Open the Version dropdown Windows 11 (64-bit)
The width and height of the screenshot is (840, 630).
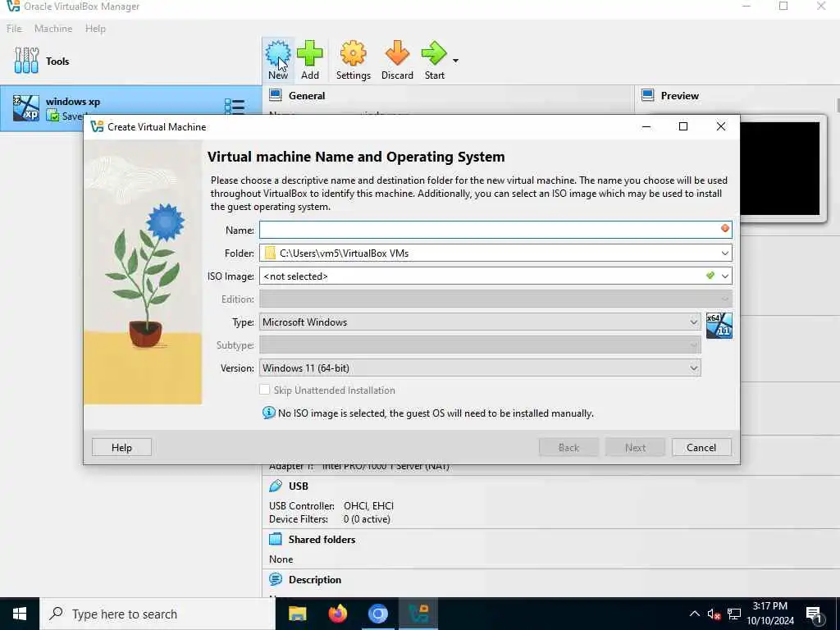point(480,368)
